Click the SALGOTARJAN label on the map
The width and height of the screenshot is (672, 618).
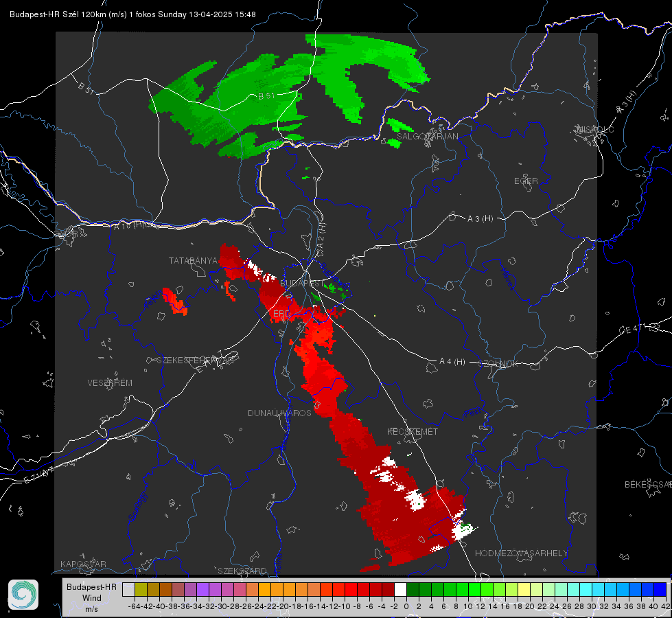point(427,137)
